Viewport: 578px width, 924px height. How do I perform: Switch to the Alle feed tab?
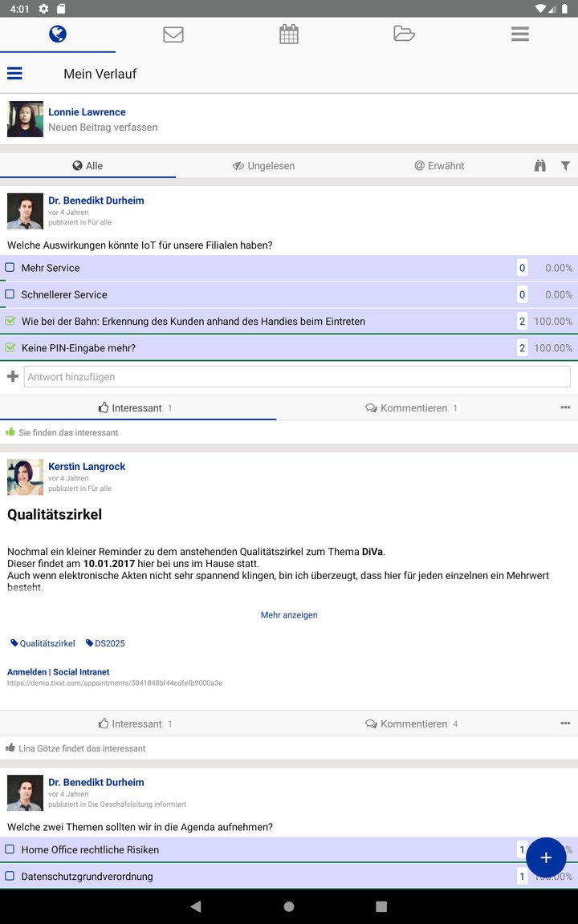coord(88,165)
